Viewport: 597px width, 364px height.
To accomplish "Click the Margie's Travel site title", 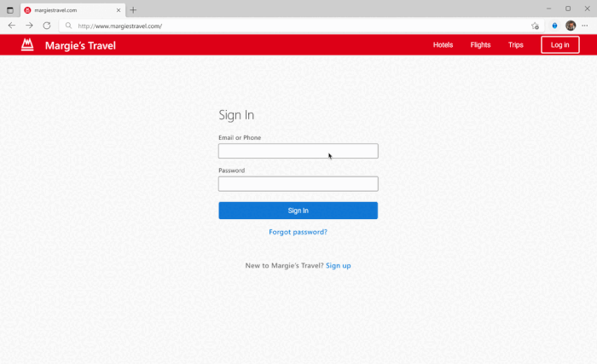I will coord(80,46).
